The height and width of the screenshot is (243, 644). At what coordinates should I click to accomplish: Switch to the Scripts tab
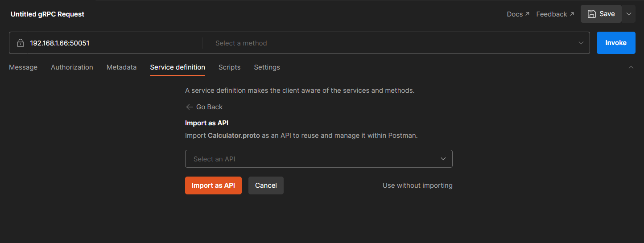[229, 67]
